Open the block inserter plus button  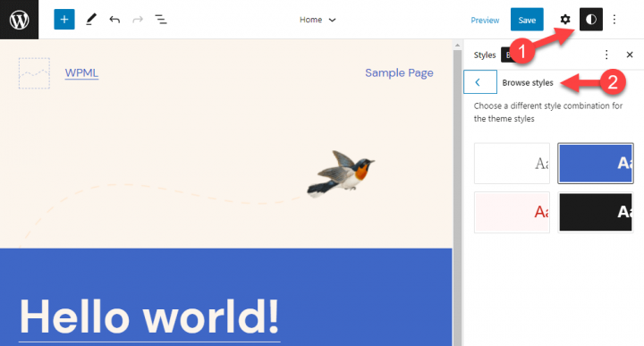(64, 20)
